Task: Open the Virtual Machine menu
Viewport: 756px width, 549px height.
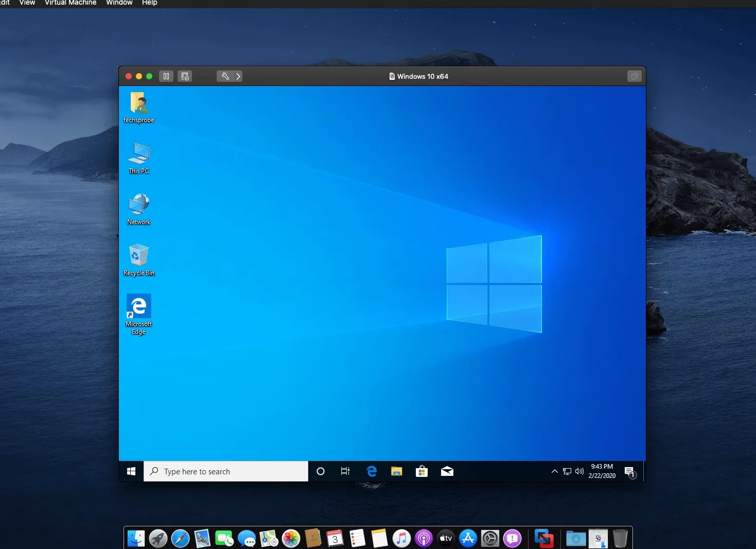Action: tap(71, 3)
